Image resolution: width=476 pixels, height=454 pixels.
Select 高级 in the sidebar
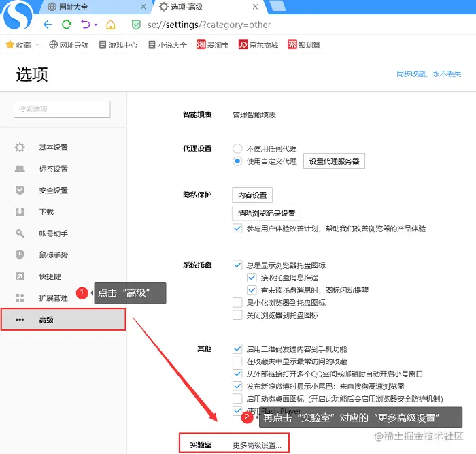pos(63,319)
